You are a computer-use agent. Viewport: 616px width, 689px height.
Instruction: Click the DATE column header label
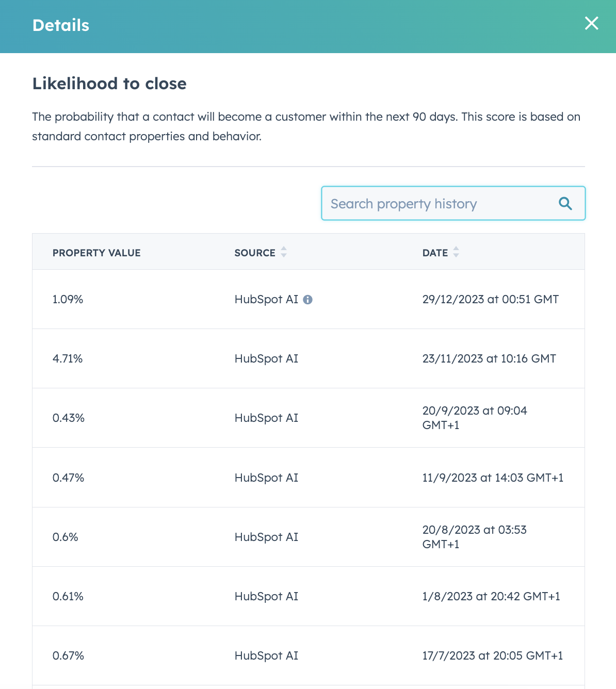[x=435, y=253]
